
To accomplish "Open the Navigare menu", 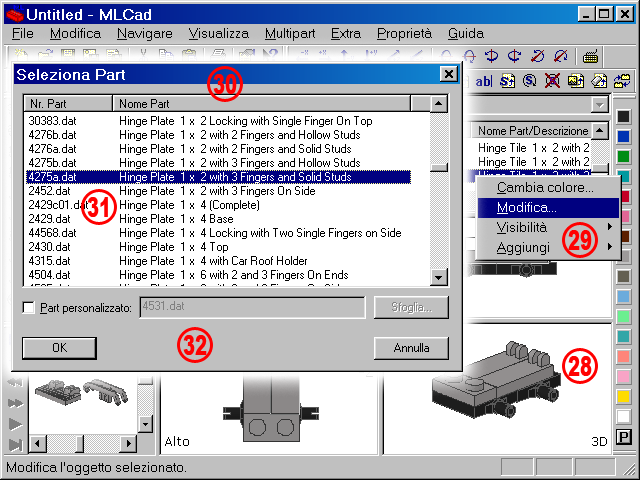I will pyautogui.click(x=145, y=33).
